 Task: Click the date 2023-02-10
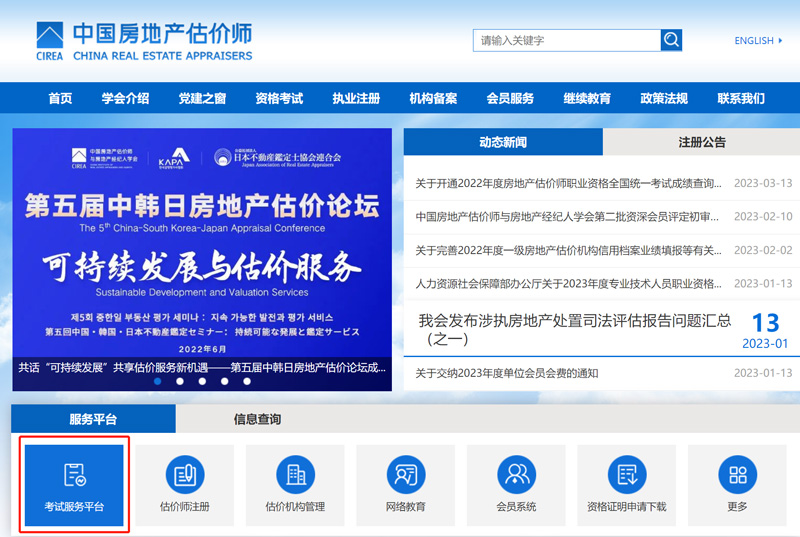pos(763,217)
